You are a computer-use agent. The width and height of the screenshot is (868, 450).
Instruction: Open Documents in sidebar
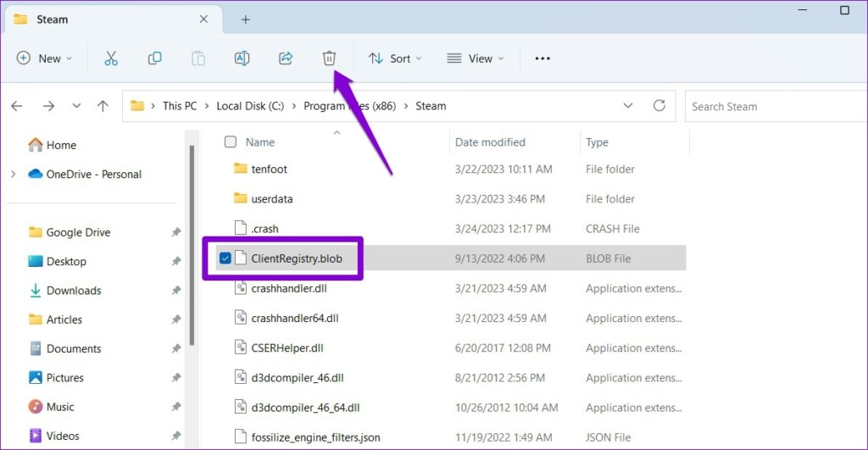(x=74, y=348)
